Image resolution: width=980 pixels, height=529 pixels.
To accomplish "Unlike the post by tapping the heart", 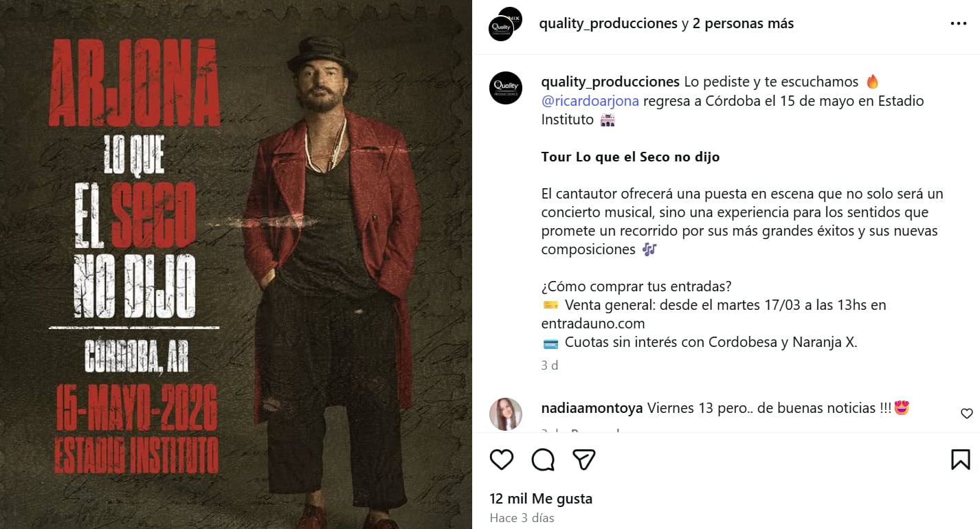I will tap(501, 460).
